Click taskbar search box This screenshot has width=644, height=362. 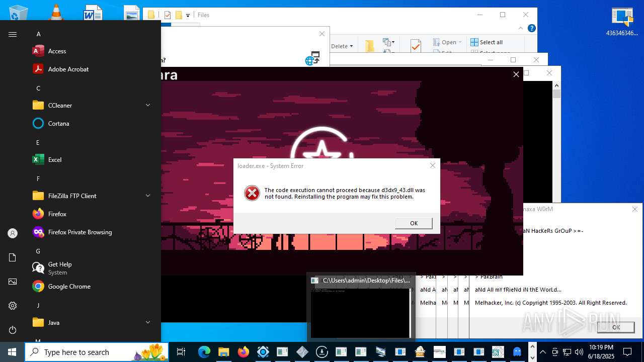pyautogui.click(x=96, y=352)
